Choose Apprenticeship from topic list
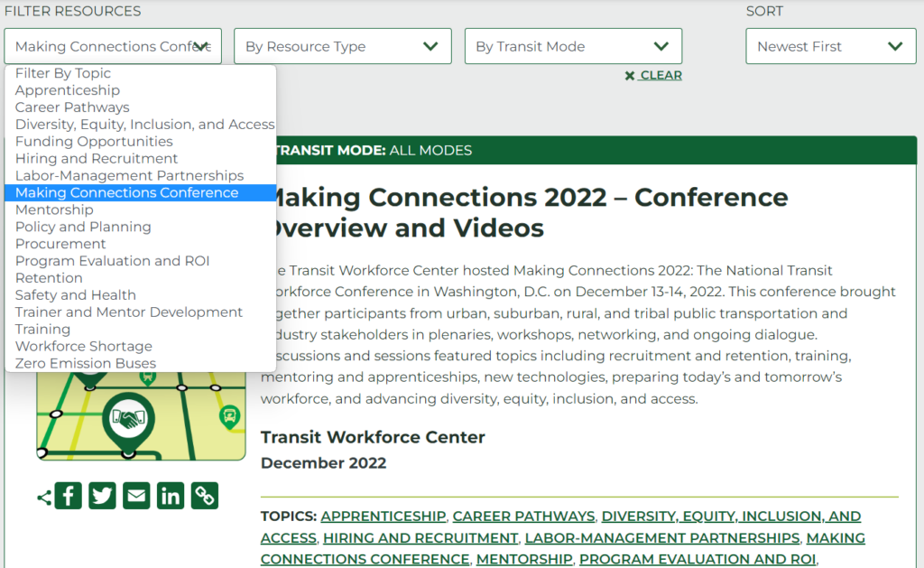 [140, 90]
